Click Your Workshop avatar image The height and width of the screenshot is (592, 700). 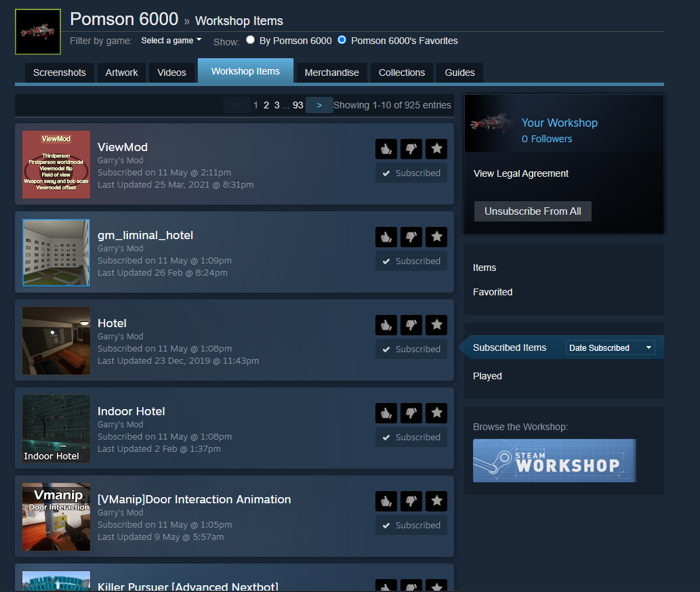click(x=492, y=123)
